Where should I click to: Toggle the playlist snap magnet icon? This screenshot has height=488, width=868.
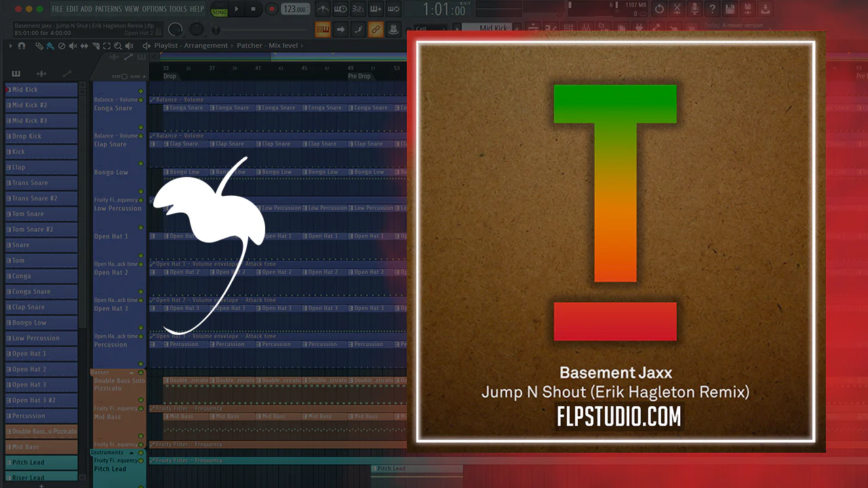[22, 46]
